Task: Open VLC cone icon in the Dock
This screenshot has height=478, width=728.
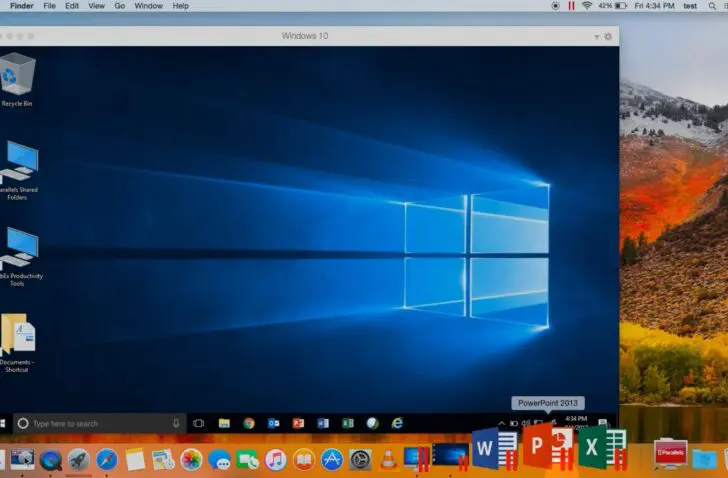Action: pos(388,459)
